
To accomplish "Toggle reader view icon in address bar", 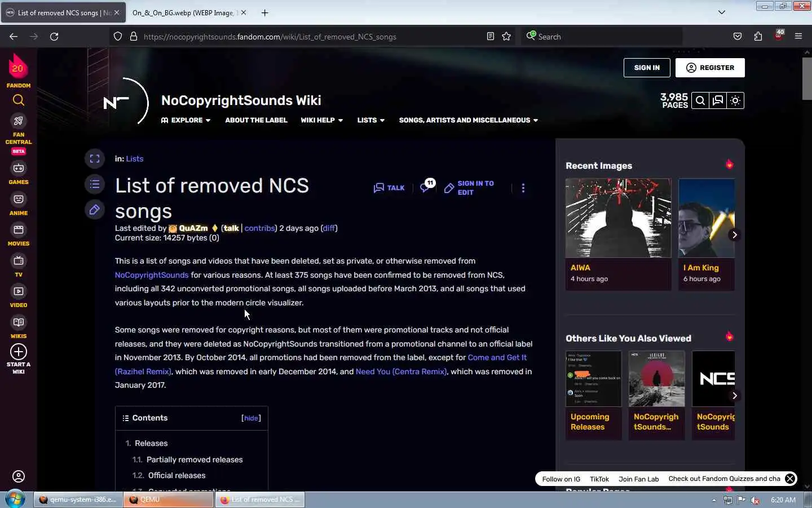I will click(491, 36).
